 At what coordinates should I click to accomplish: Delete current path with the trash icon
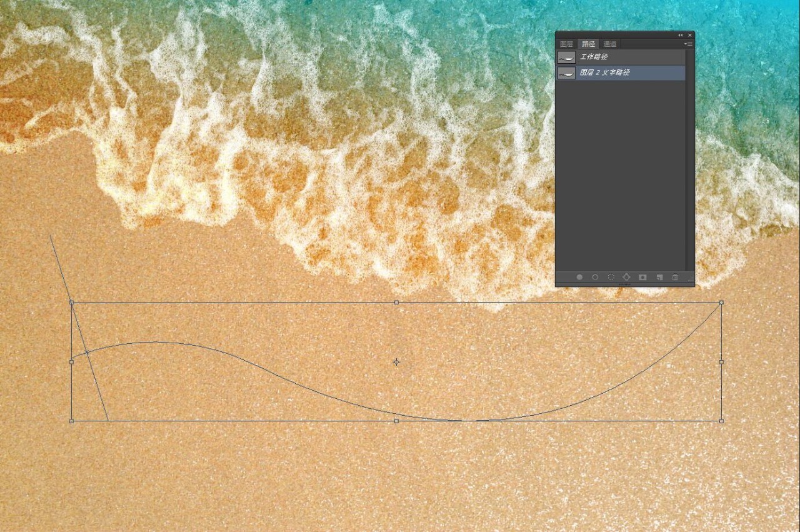(x=675, y=277)
